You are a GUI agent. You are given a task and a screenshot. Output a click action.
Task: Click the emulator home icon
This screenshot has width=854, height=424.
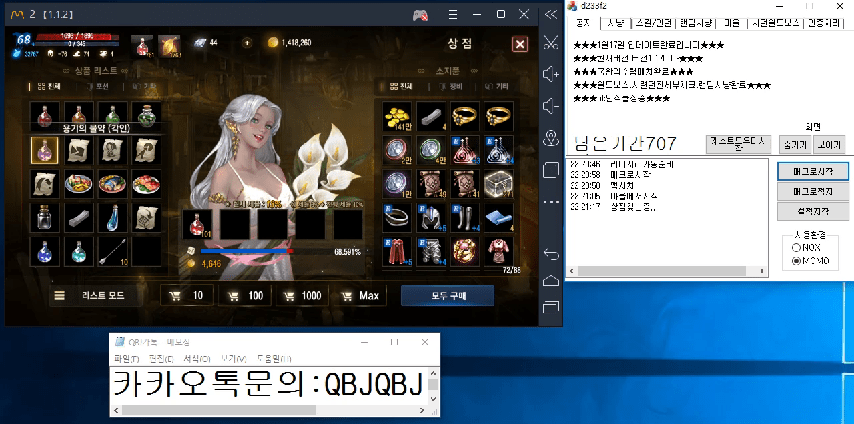551,281
